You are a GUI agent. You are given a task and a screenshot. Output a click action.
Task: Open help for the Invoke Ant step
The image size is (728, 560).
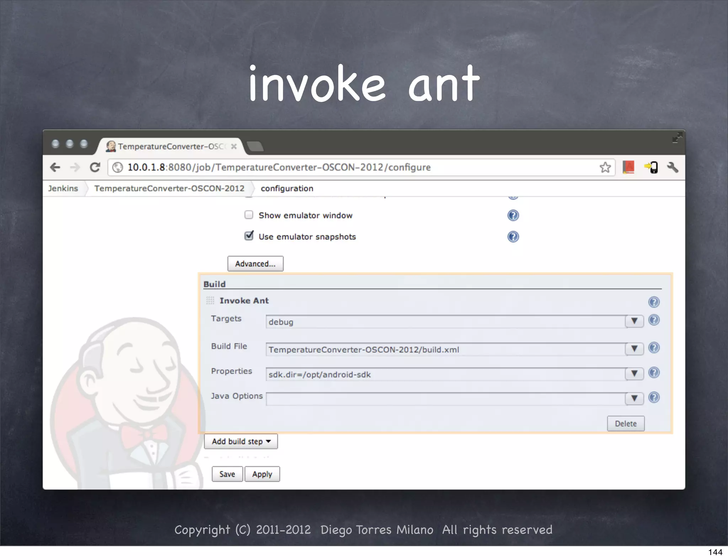pos(654,302)
